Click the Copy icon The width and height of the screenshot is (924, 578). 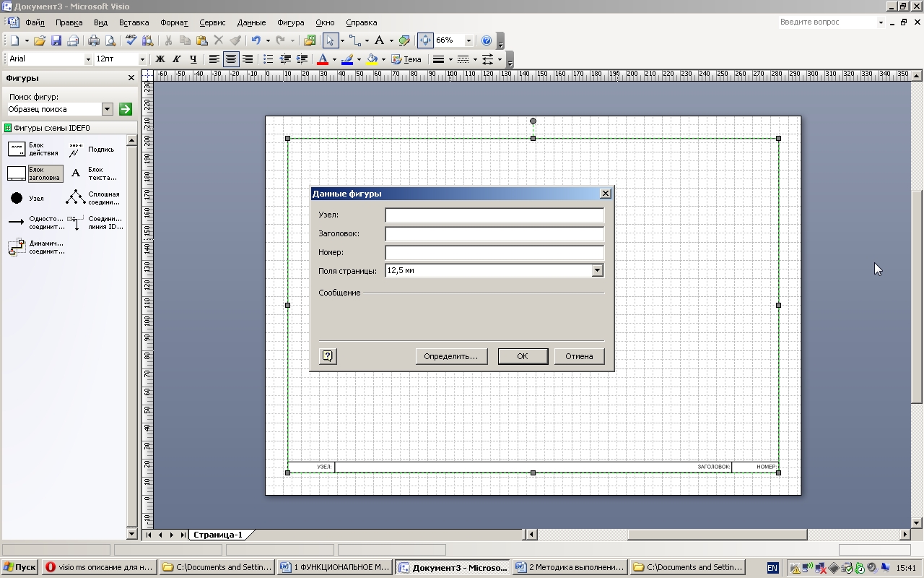click(x=186, y=41)
